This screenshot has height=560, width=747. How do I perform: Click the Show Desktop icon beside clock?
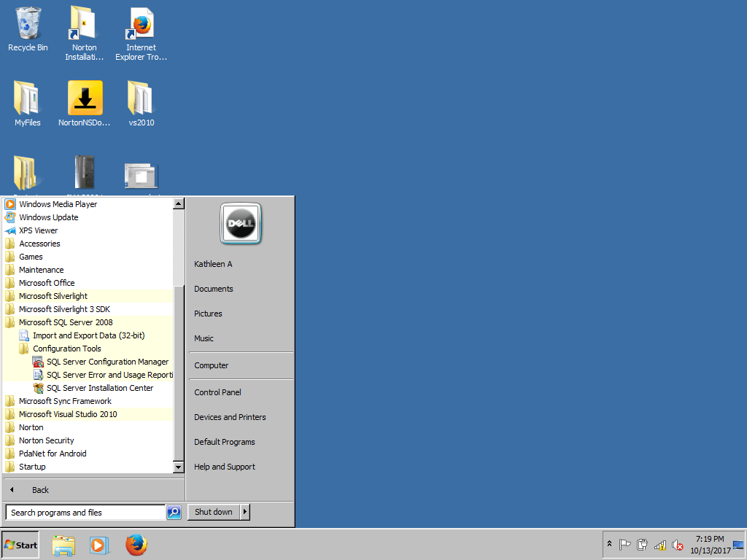(738, 545)
